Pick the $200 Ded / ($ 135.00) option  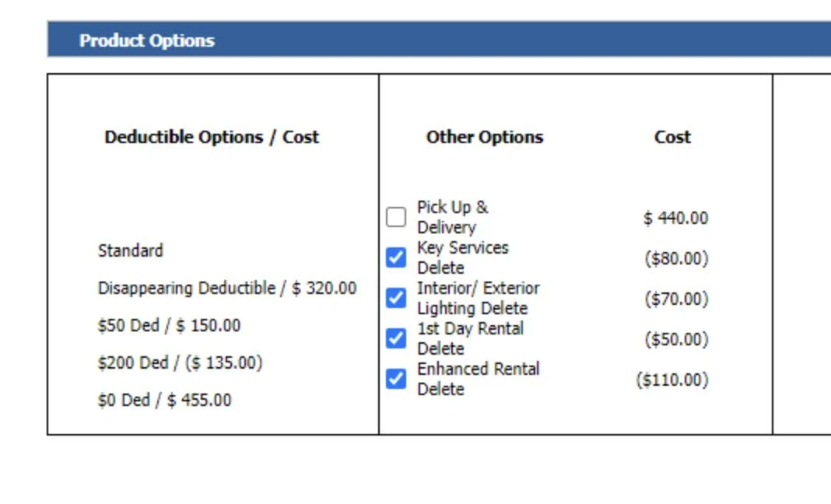click(x=180, y=362)
